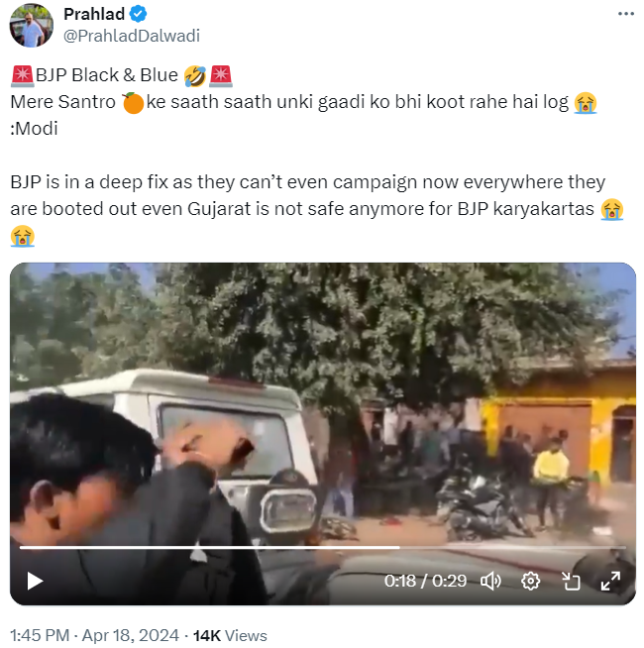The width and height of the screenshot is (644, 648).
Task: Visit the @PrahladDalwadi handle
Action: tap(132, 36)
